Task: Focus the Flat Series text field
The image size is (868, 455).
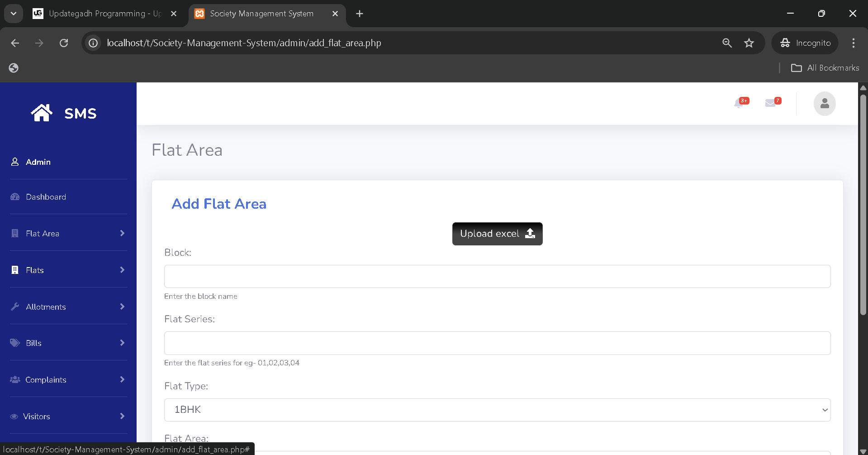Action: [497, 343]
